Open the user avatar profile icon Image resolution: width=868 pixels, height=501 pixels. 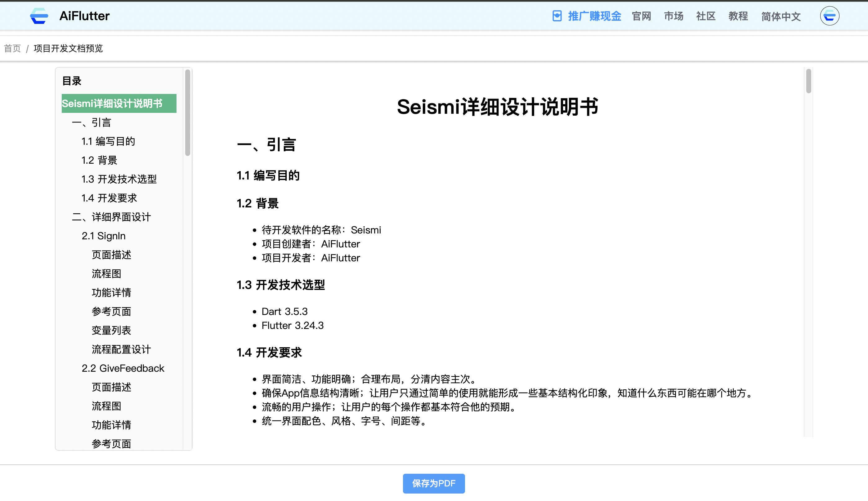(829, 16)
